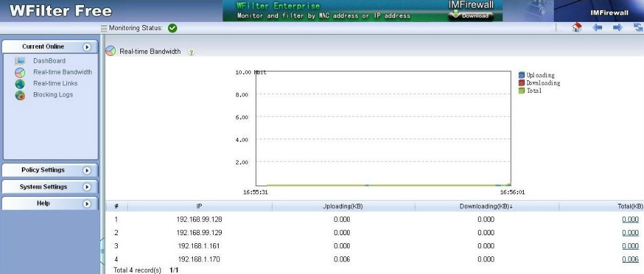Image resolution: width=644 pixels, height=274 pixels.
Task: Click the green Monitoring Status check icon
Action: click(x=172, y=28)
